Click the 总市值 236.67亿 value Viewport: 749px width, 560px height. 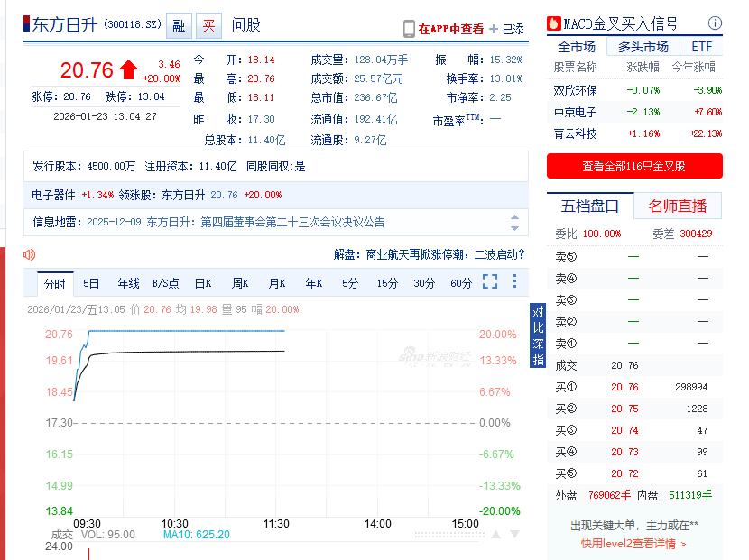coord(375,98)
